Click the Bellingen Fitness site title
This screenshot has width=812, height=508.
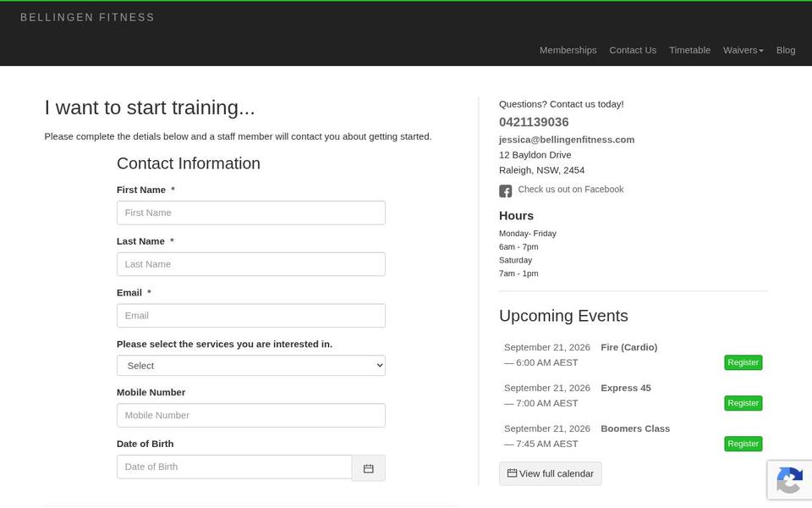(x=87, y=17)
